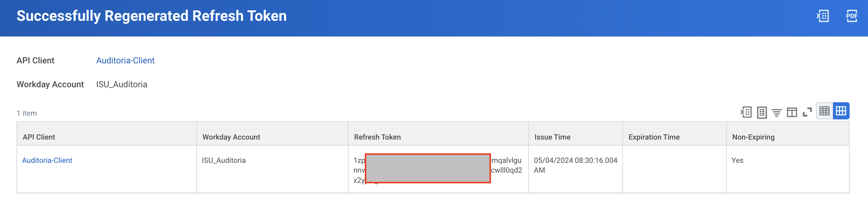
Task: Toggle the freeze columns icon
Action: click(792, 113)
